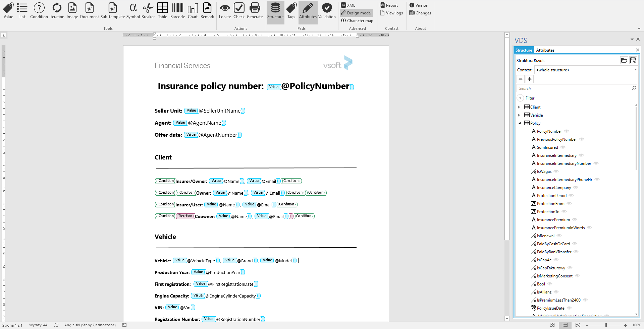Save the structure using the save icon

pos(633,60)
